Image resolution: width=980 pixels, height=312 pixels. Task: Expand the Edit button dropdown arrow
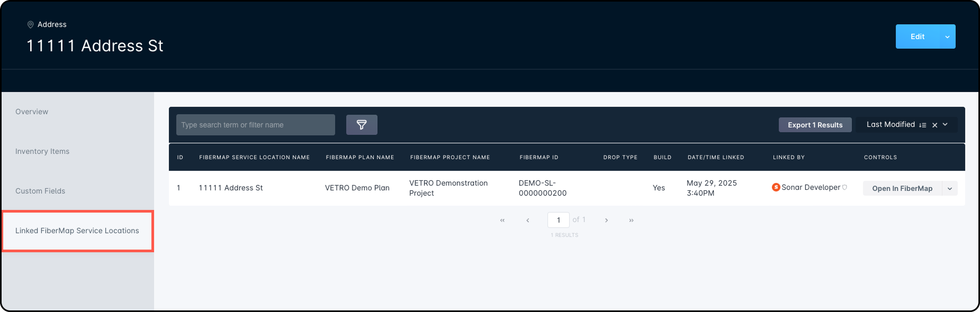tap(947, 36)
